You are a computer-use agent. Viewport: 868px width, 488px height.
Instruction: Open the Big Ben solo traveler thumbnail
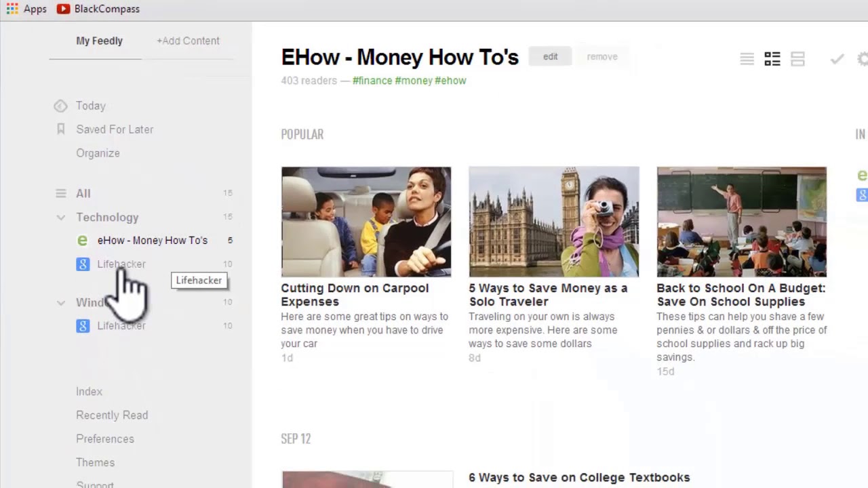(x=554, y=222)
